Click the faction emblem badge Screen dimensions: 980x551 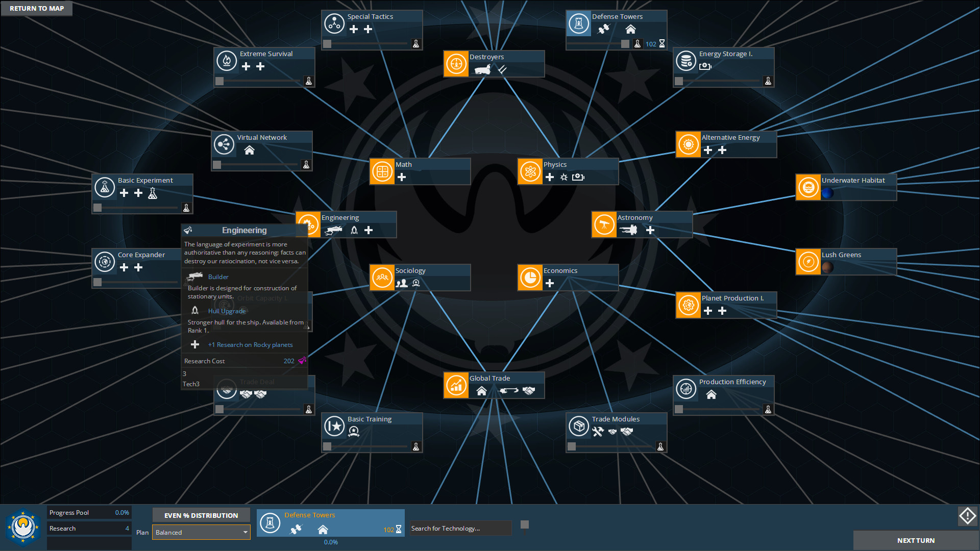click(x=23, y=527)
